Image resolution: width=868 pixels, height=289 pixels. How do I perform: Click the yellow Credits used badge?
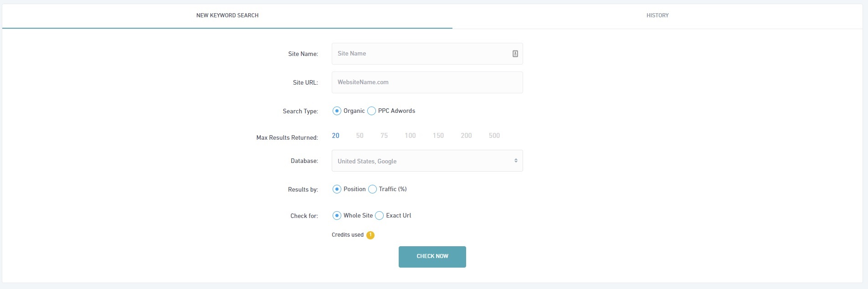(370, 235)
